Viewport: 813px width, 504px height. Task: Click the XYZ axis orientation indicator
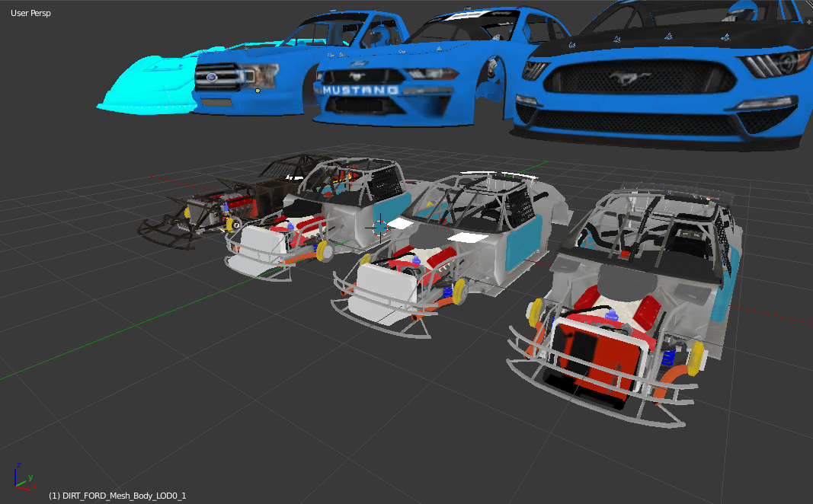pos(24,477)
